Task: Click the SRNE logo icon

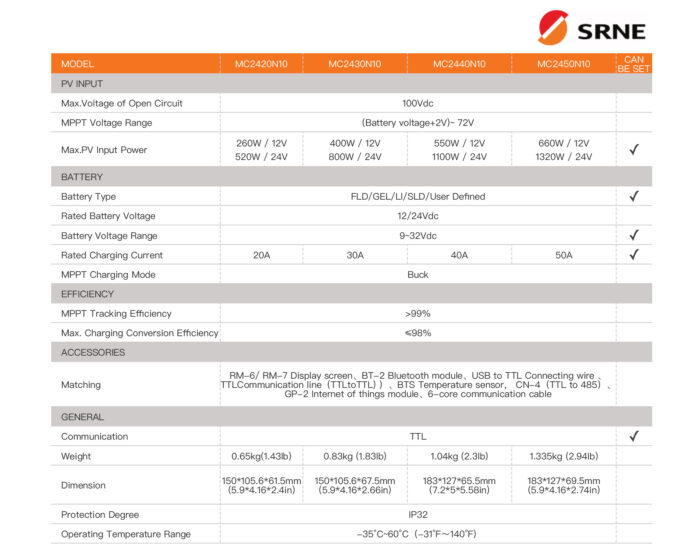Action: (553, 28)
